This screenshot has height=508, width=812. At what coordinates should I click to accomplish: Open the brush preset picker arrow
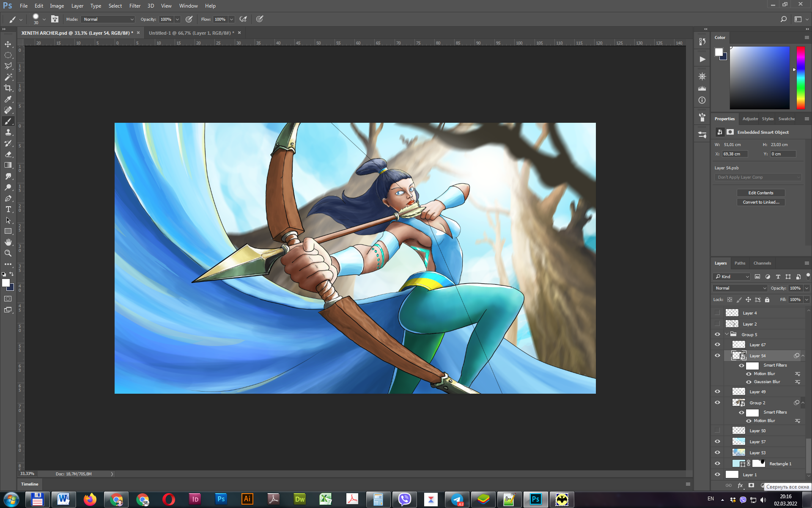(x=44, y=19)
